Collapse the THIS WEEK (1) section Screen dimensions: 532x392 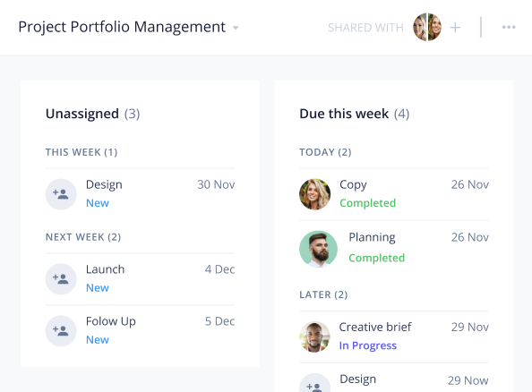[x=82, y=152]
